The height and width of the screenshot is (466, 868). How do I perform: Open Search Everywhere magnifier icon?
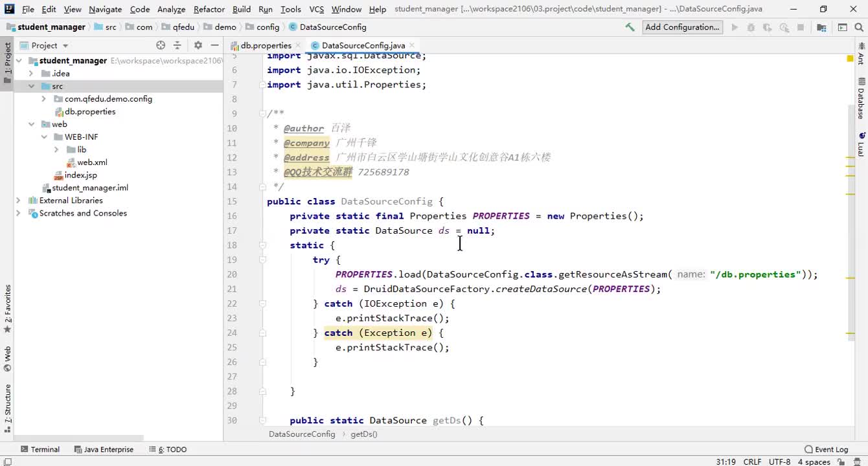859,27
